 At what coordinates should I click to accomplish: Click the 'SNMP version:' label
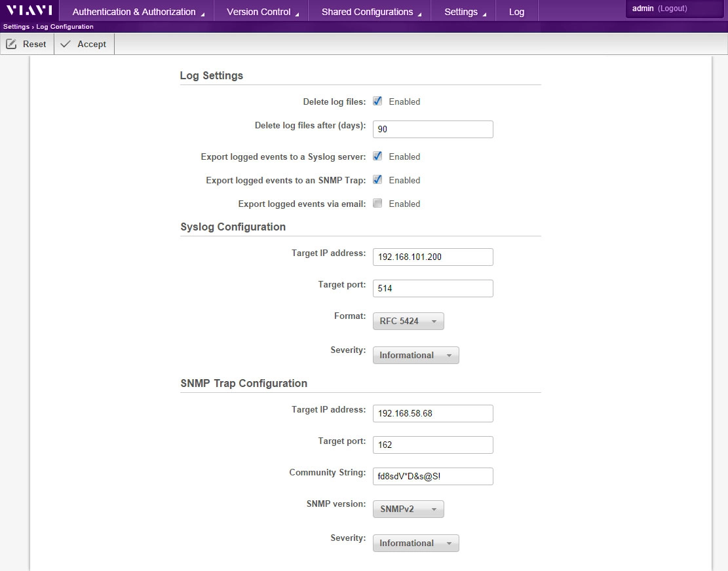pyautogui.click(x=336, y=504)
